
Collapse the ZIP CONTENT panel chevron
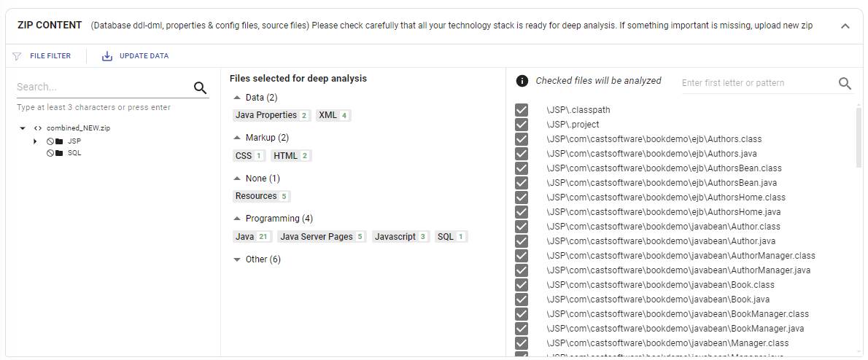tap(845, 26)
